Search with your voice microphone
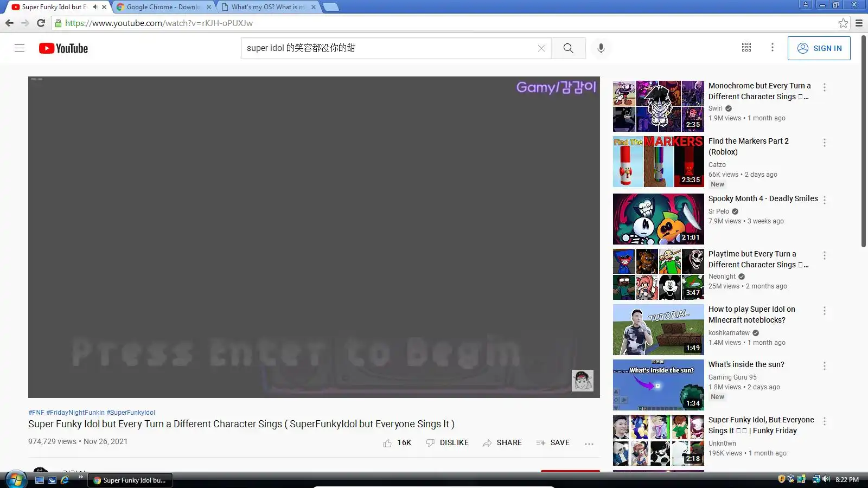This screenshot has height=488, width=868. (601, 48)
